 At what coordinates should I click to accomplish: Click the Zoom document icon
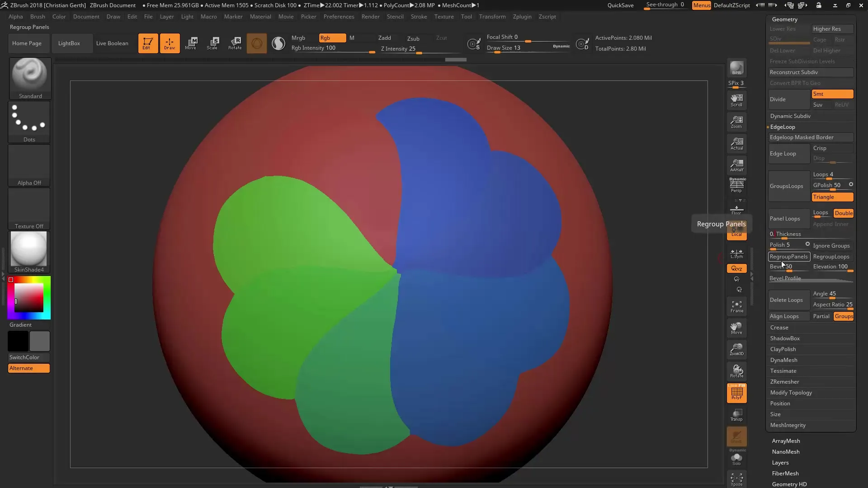point(736,122)
